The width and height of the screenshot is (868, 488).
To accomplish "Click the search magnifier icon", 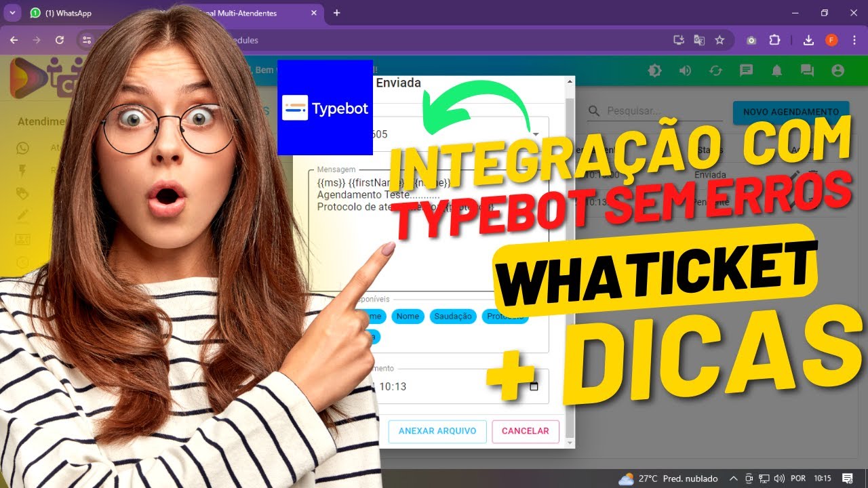I will (x=594, y=110).
